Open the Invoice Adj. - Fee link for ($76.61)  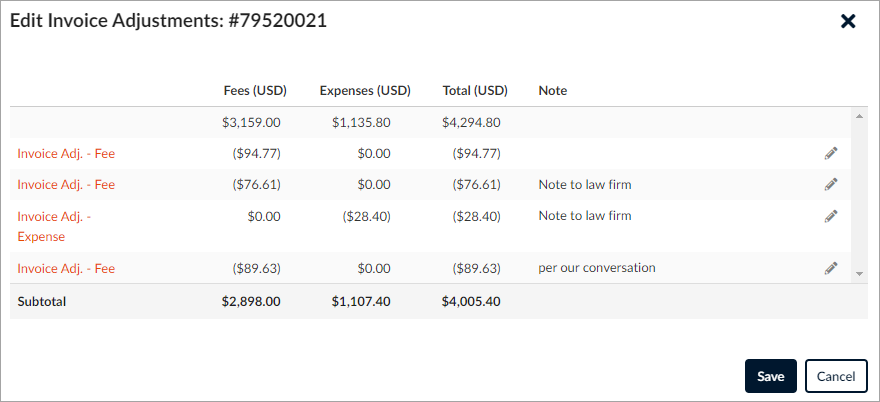point(66,184)
